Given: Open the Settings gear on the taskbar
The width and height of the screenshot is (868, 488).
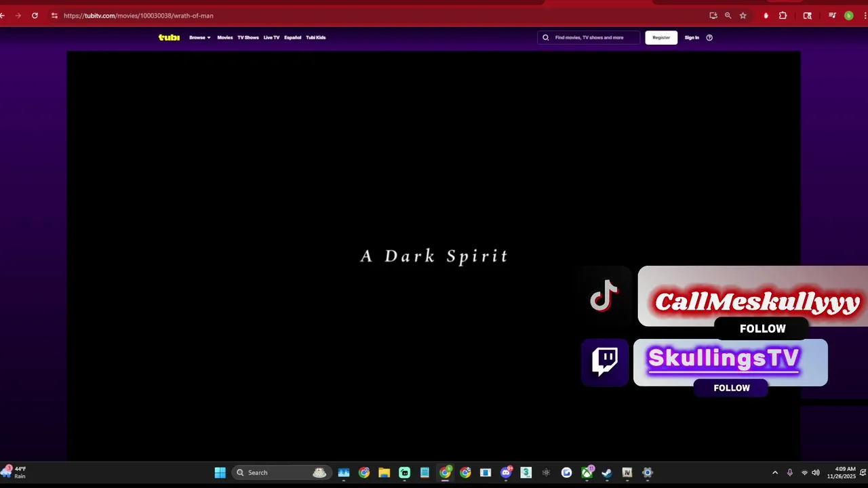Looking at the screenshot, I should [x=648, y=472].
